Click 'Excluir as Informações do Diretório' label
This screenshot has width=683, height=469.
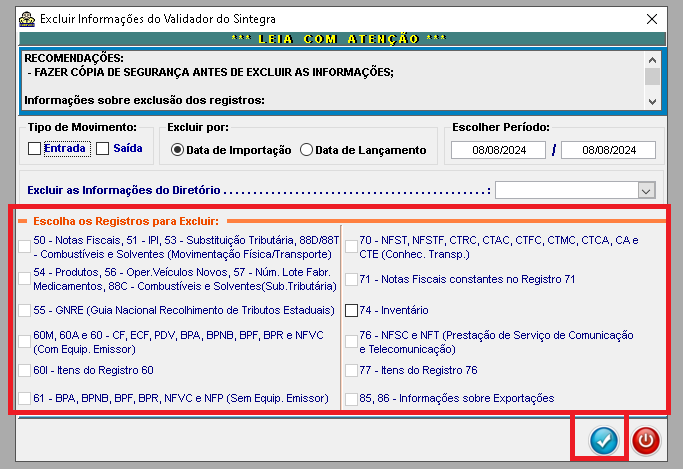click(x=124, y=190)
